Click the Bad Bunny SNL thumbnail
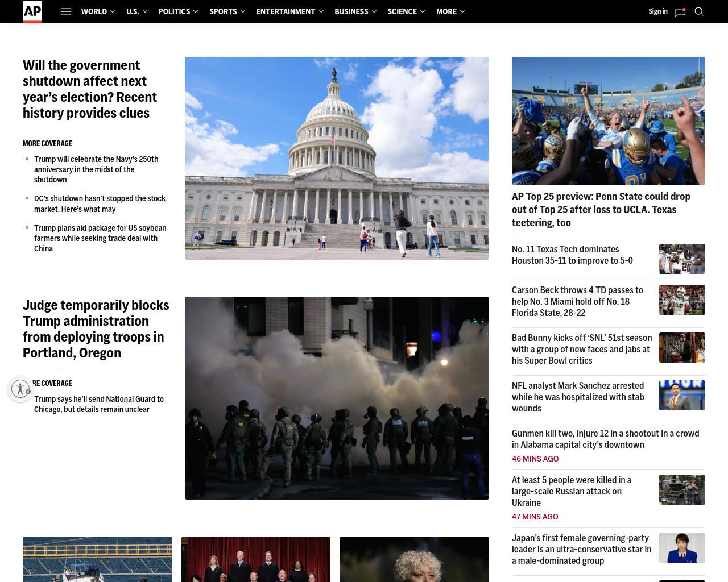 click(682, 347)
